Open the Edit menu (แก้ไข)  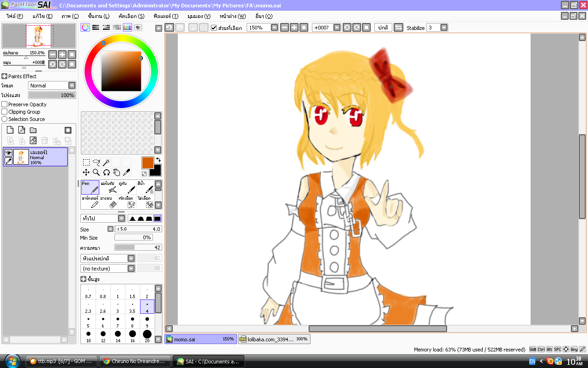pyautogui.click(x=42, y=16)
